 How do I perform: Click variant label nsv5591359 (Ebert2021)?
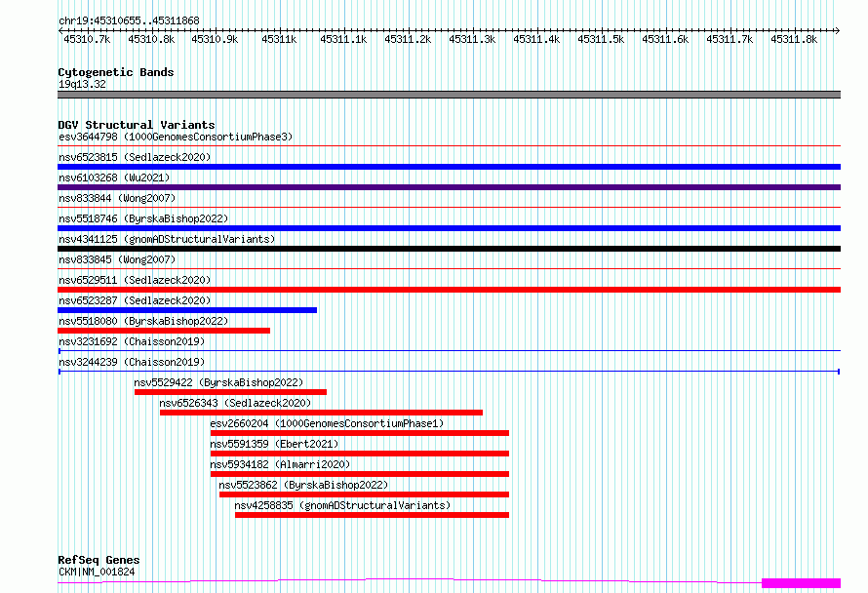[x=274, y=444]
